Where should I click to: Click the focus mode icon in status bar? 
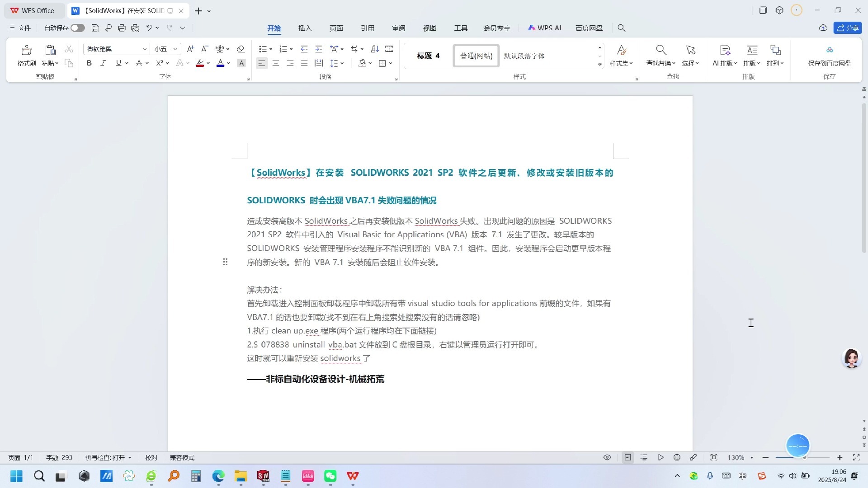[714, 457]
